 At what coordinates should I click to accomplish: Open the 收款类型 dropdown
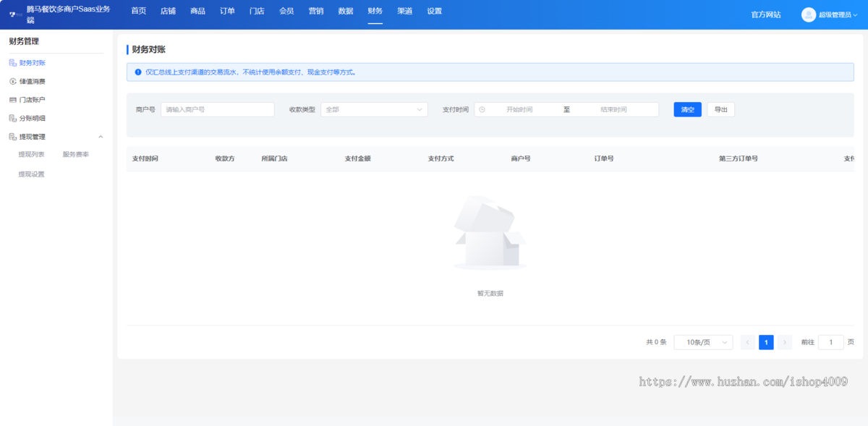pos(374,109)
